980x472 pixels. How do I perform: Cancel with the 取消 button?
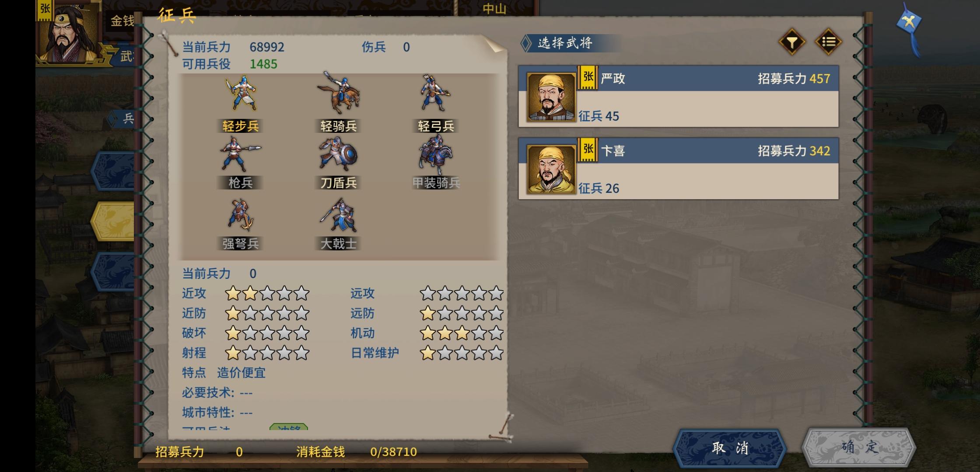pos(729,448)
